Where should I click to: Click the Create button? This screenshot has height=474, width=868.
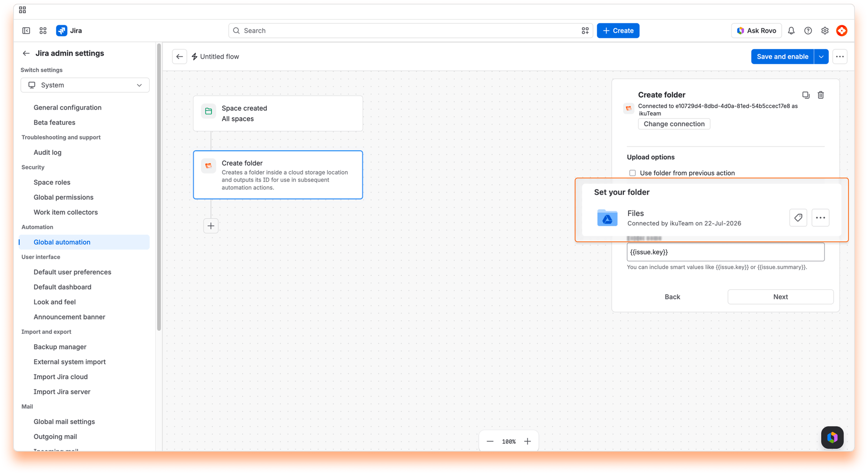(x=618, y=30)
